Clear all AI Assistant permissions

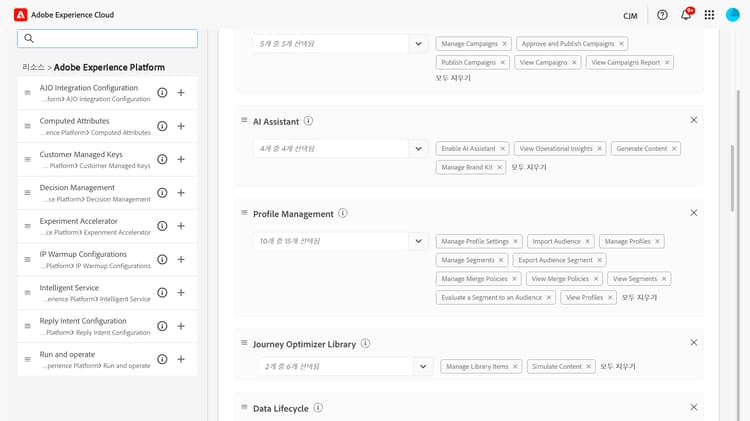[x=529, y=167]
